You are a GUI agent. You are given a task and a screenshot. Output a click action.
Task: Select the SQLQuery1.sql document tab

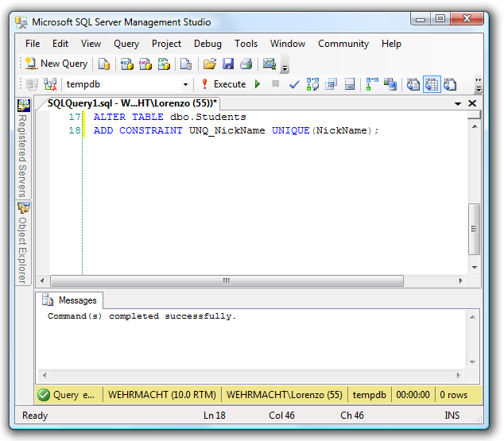[132, 103]
